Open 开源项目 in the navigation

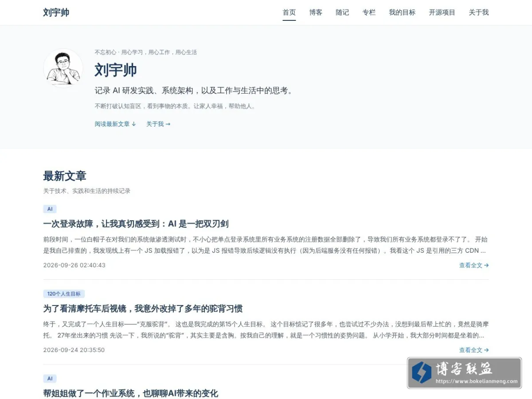pos(442,12)
